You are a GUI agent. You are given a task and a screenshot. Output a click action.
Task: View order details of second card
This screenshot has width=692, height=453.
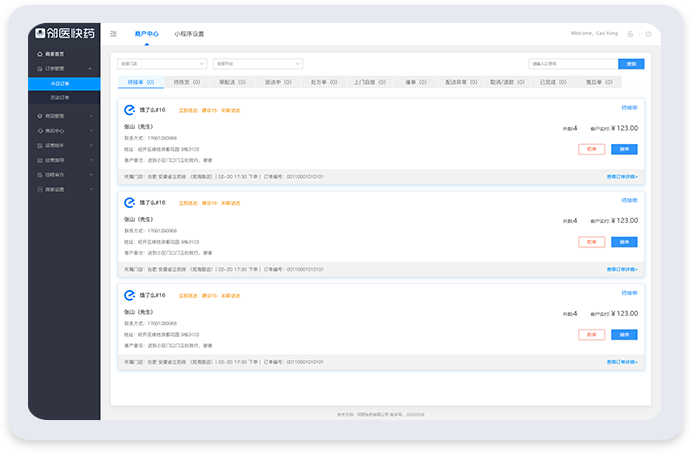click(622, 269)
